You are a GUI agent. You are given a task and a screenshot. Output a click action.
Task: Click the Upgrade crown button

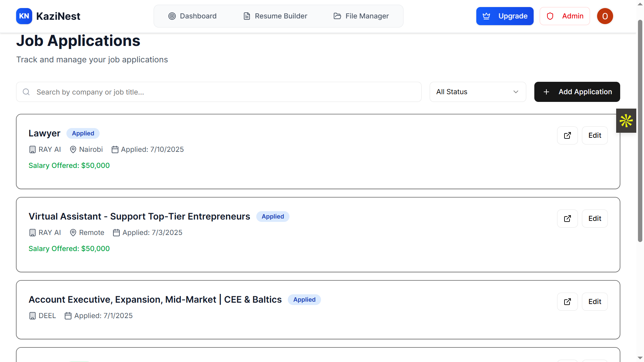[x=504, y=16]
